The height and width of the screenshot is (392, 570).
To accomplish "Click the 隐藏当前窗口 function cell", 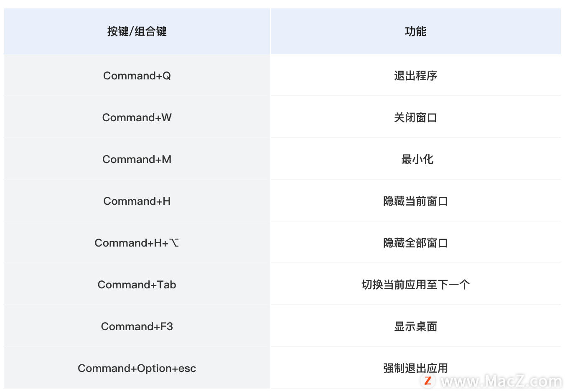I will coord(415,201).
